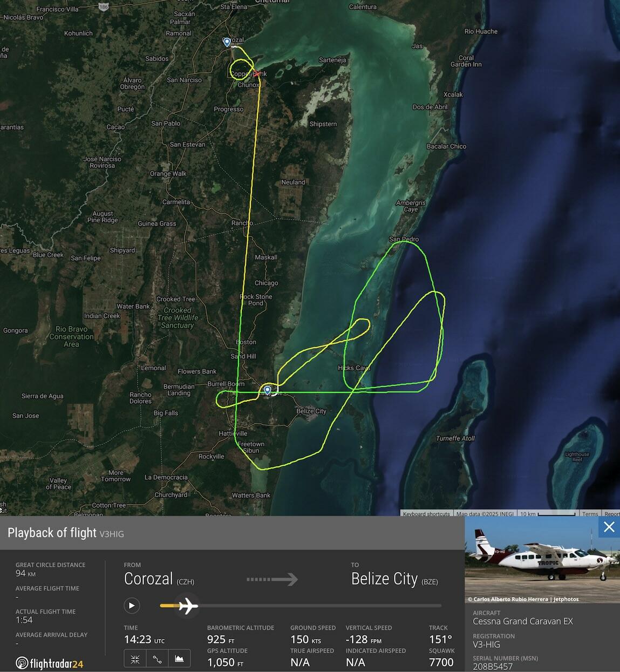Close the flight playback panel
Image resolution: width=620 pixels, height=672 pixels.
click(x=609, y=527)
